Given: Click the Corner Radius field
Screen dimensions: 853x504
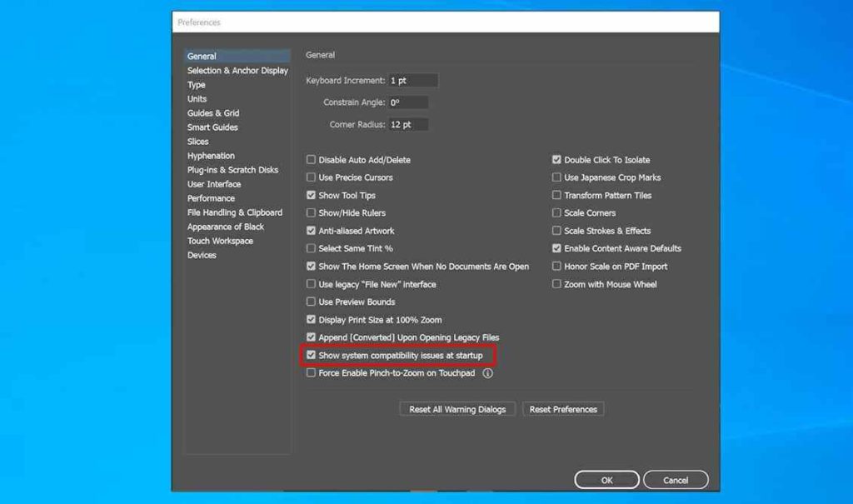Looking at the screenshot, I should pos(408,125).
